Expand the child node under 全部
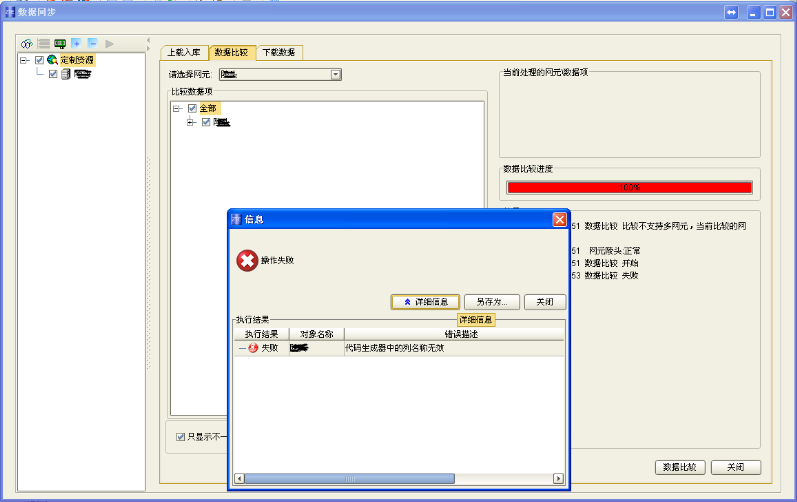The image size is (797, 502). click(x=192, y=122)
